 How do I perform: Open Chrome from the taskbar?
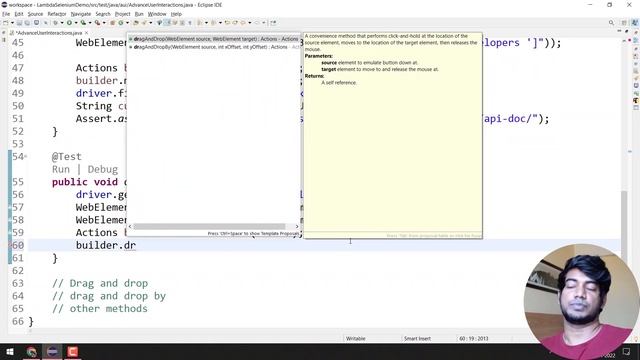click(31, 351)
